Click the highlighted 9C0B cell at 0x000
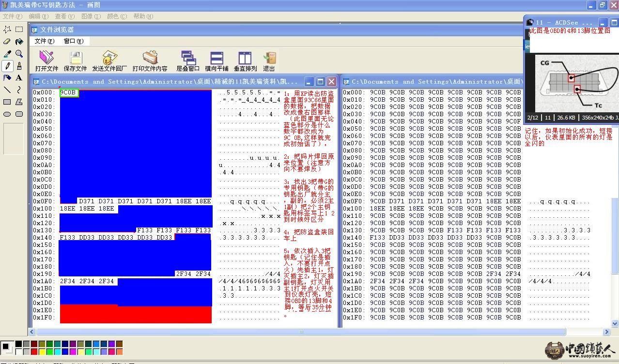The height and width of the screenshot is (364, 619). click(x=68, y=92)
